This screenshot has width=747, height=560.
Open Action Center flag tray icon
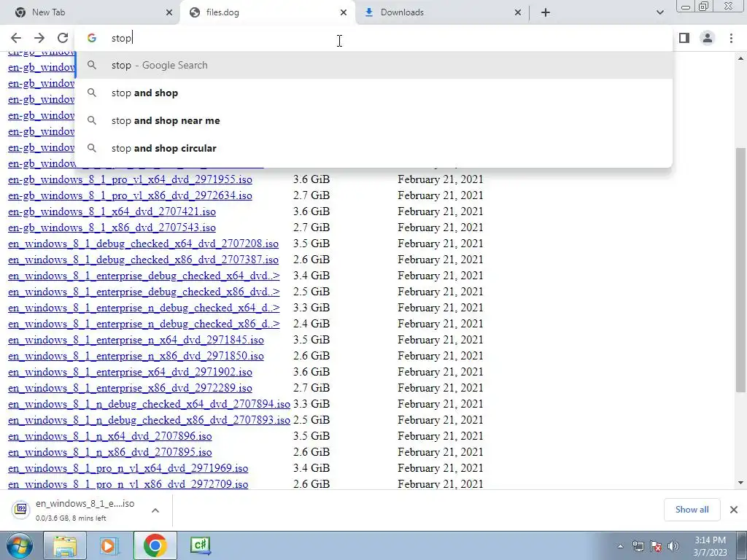656,547
